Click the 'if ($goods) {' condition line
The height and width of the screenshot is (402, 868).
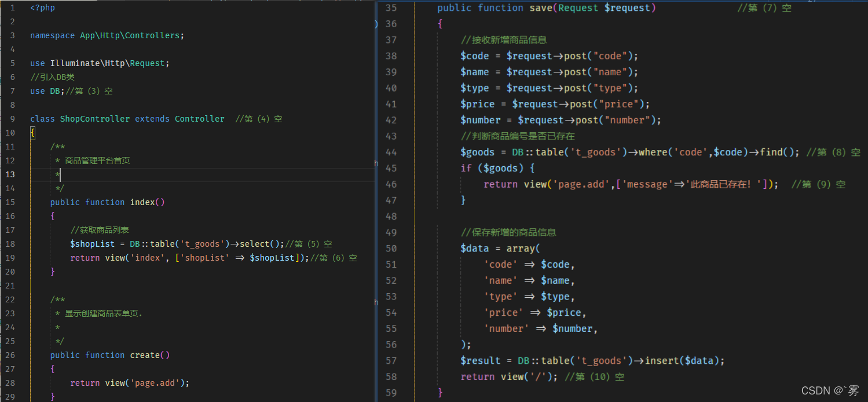pos(497,169)
